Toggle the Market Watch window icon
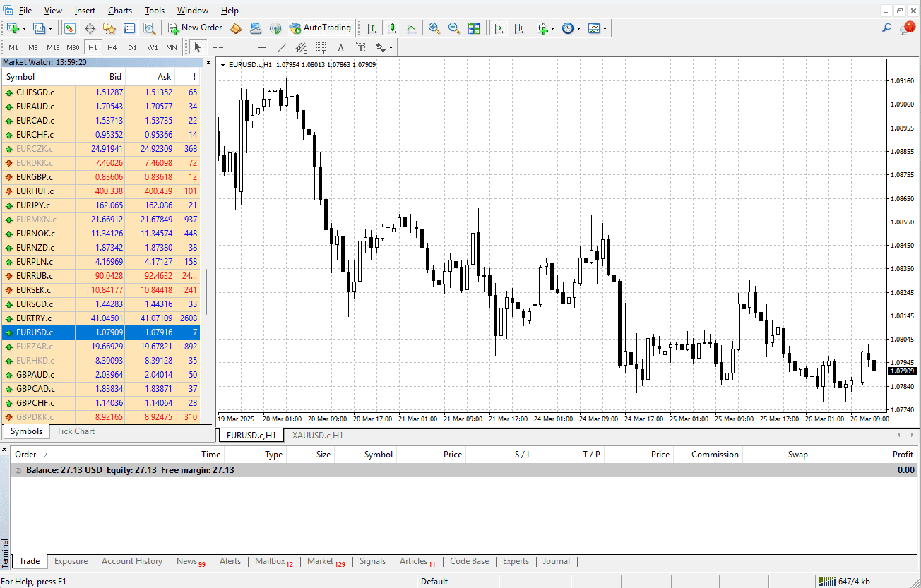 coord(70,28)
